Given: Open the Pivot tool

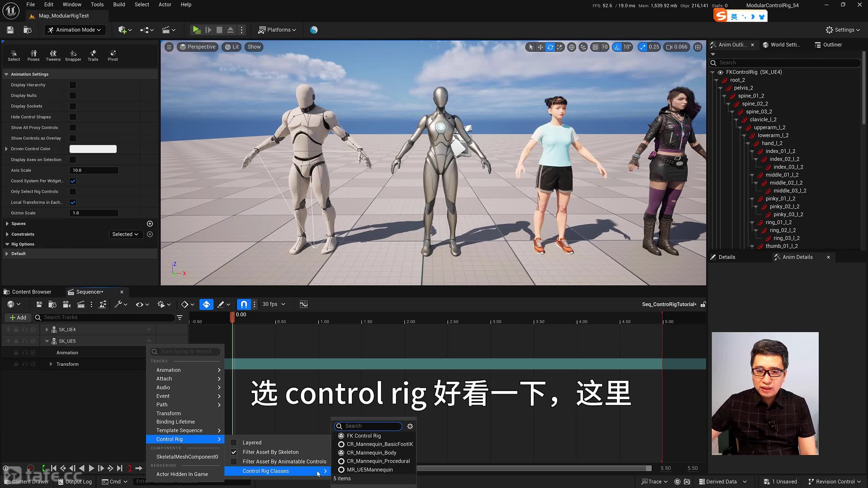Looking at the screenshot, I should pos(112,55).
